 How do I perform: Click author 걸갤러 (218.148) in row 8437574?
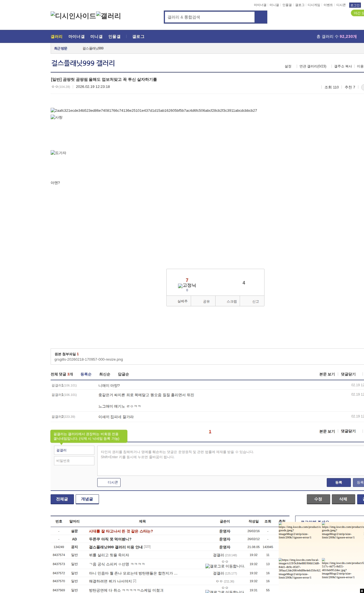tap(225, 555)
